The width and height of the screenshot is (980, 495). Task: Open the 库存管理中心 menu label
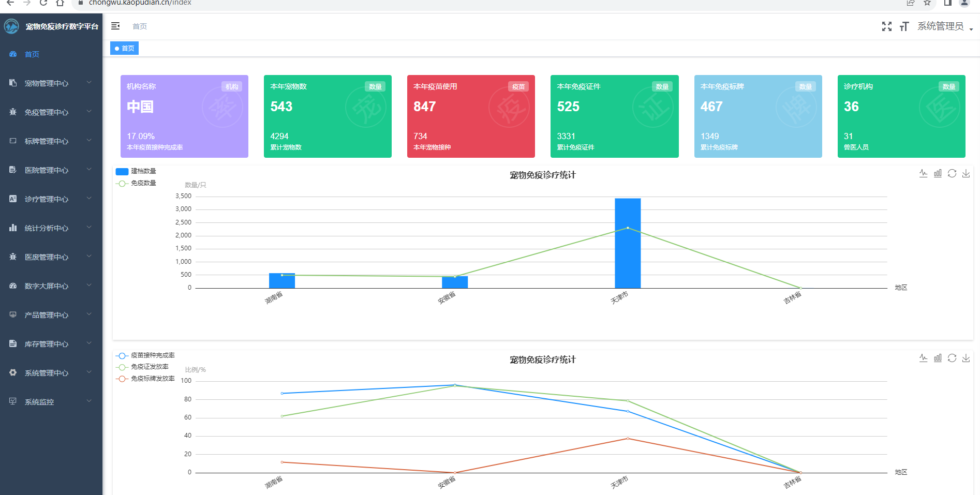point(47,344)
